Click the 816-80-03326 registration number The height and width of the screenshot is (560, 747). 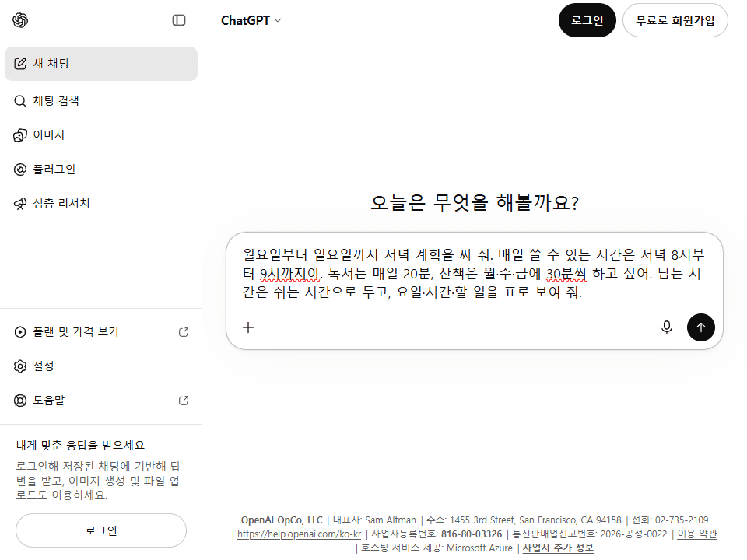pos(472,534)
